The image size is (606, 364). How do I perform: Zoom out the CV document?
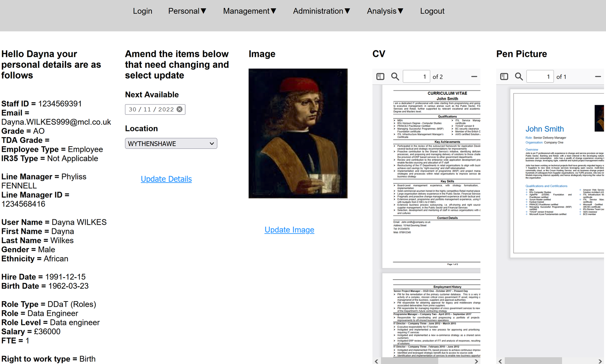[x=474, y=77]
